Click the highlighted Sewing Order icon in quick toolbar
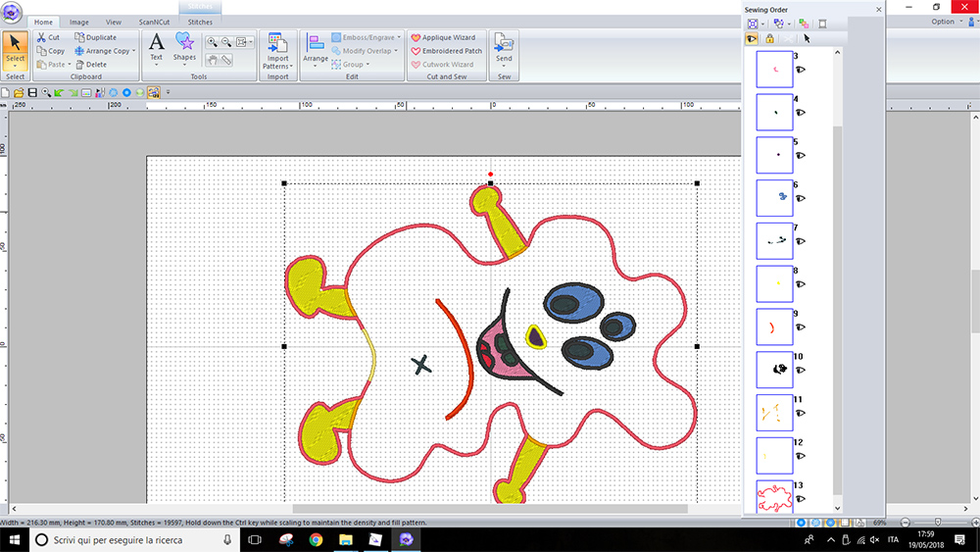 point(153,92)
